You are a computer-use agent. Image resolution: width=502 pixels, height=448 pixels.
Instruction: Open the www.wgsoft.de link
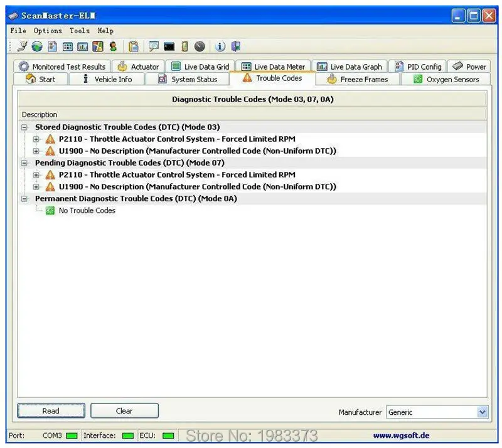[401, 435]
